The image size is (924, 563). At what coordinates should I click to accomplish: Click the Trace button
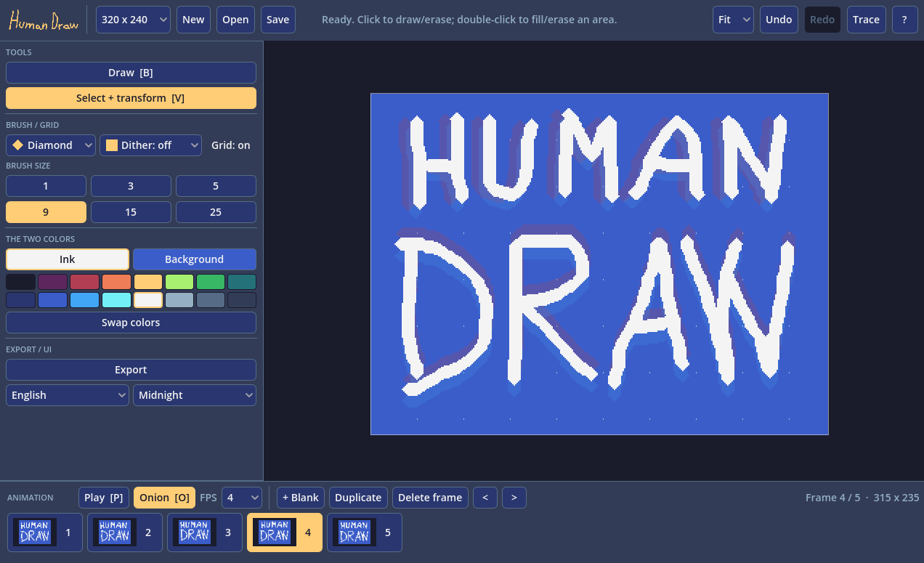[866, 20]
